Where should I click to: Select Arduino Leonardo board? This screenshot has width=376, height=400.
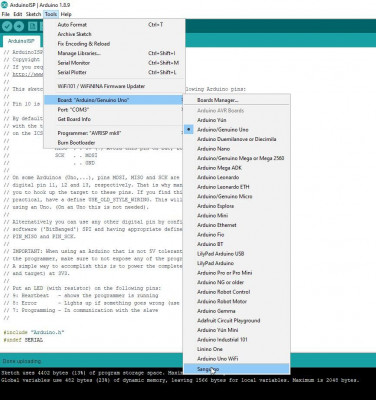(x=237, y=177)
